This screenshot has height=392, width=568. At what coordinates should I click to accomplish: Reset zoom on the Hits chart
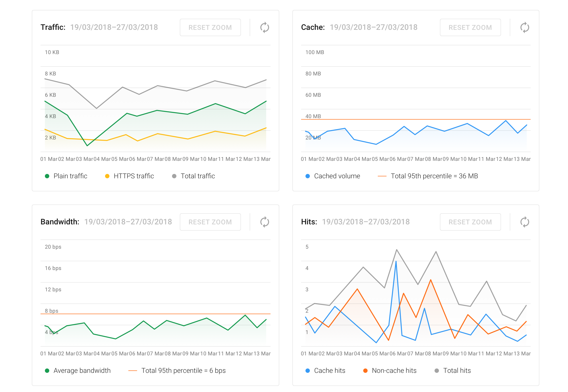[x=470, y=222]
